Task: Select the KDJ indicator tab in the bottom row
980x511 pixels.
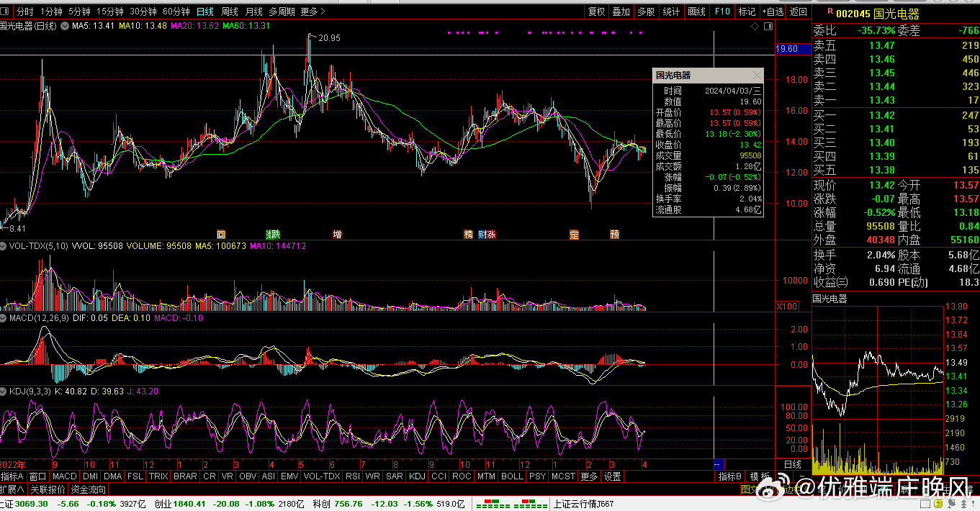Action: [x=417, y=476]
